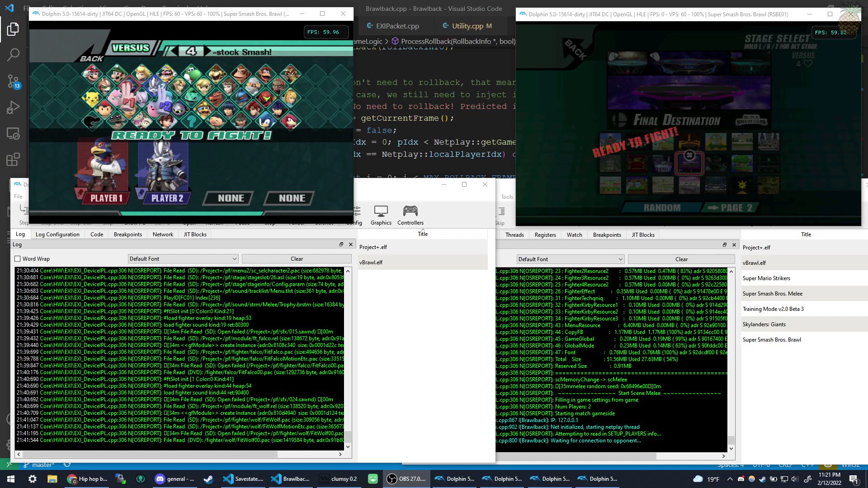Switch to Log tab

pos(20,234)
